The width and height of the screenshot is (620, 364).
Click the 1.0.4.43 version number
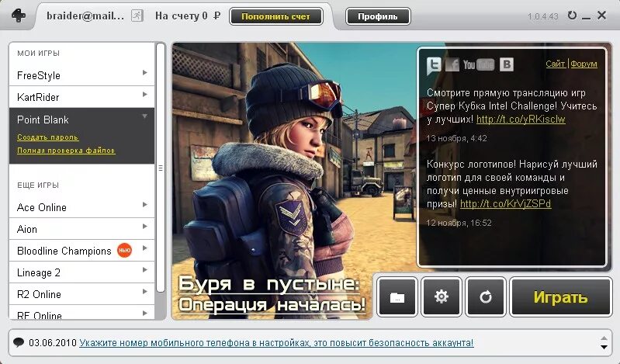click(543, 16)
